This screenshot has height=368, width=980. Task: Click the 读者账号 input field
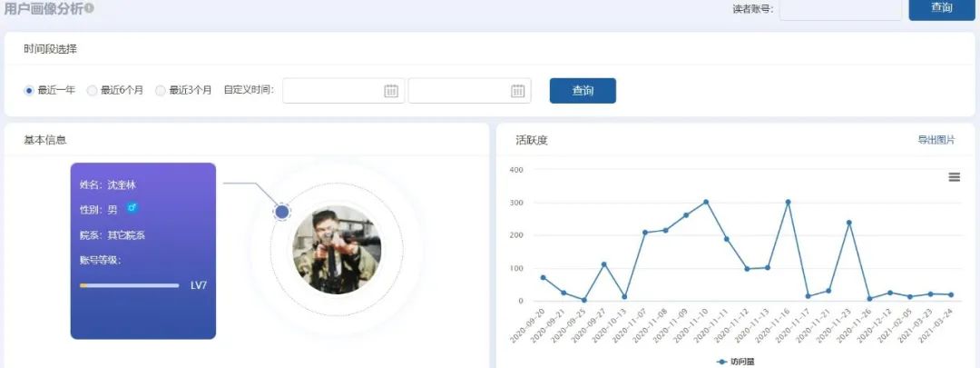[840, 9]
